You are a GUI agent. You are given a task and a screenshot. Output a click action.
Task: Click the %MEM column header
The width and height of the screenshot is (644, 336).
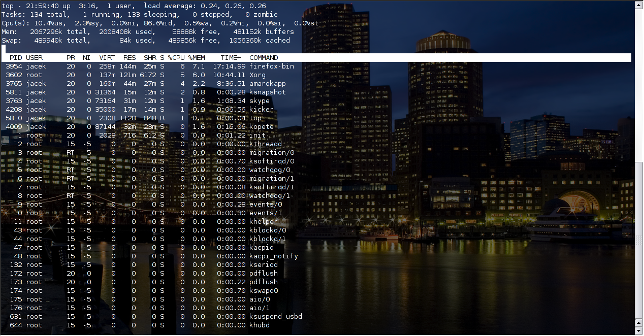pos(197,58)
